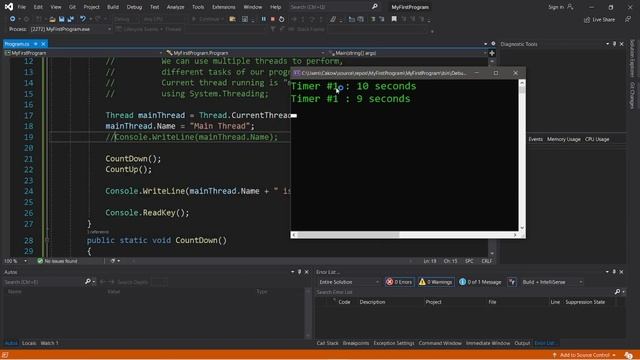The width and height of the screenshot is (640, 360).
Task: Click the Autos search magnifier icon
Action: click(x=87, y=282)
